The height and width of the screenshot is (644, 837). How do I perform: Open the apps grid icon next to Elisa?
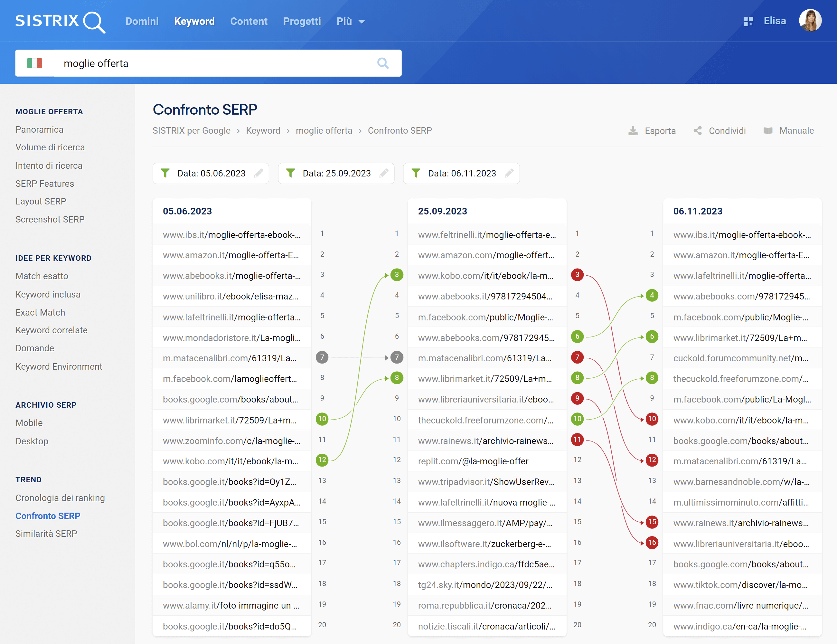tap(748, 21)
